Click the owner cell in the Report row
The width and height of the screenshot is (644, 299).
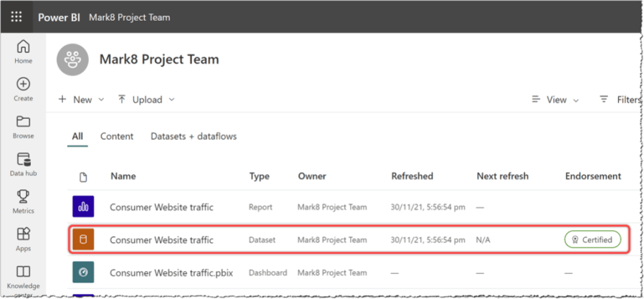pyautogui.click(x=332, y=207)
